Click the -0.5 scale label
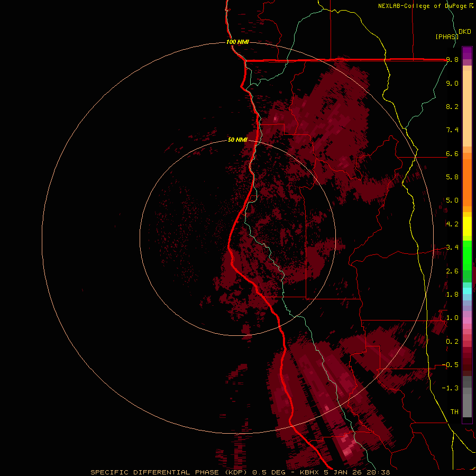 [x=450, y=365]
